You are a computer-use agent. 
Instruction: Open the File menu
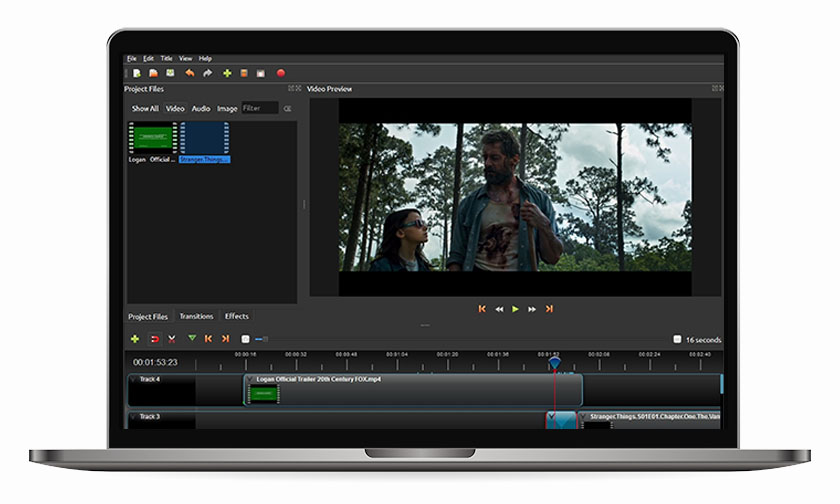tap(132, 58)
